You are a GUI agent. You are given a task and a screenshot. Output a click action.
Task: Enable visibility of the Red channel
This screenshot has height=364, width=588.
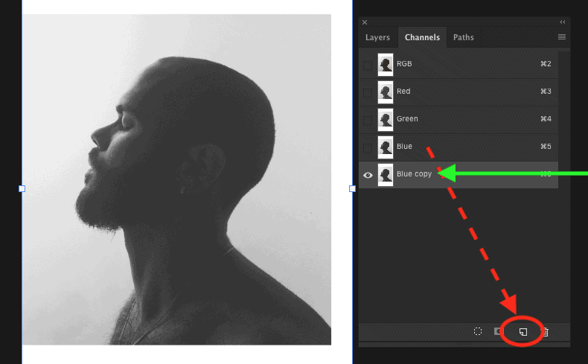point(368,92)
